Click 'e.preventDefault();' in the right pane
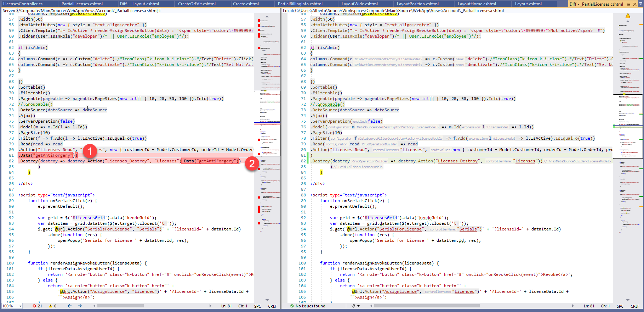 pyautogui.click(x=353, y=206)
